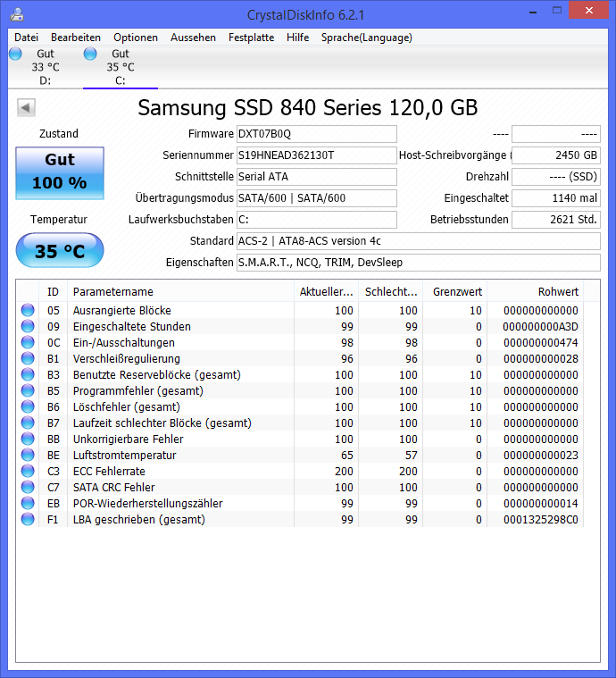Select the D: drive status orb
This screenshot has width=616, height=678.
(15, 54)
